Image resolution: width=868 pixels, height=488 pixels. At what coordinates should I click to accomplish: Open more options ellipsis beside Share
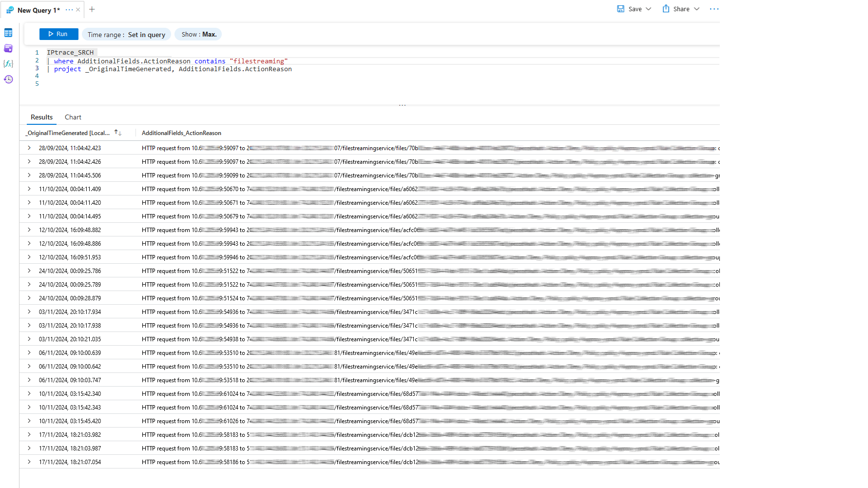pyautogui.click(x=714, y=9)
